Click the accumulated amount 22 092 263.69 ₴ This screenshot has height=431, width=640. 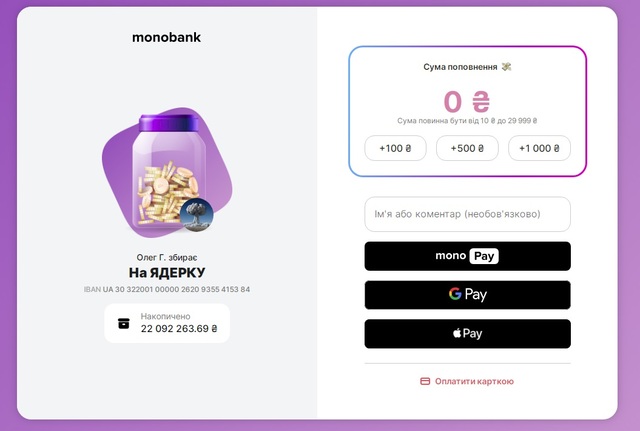coord(179,328)
